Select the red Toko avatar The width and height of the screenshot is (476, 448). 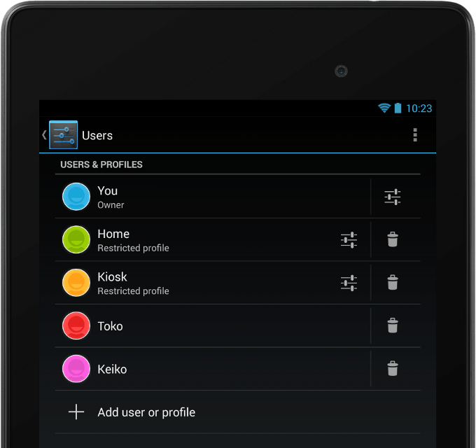[76, 325]
